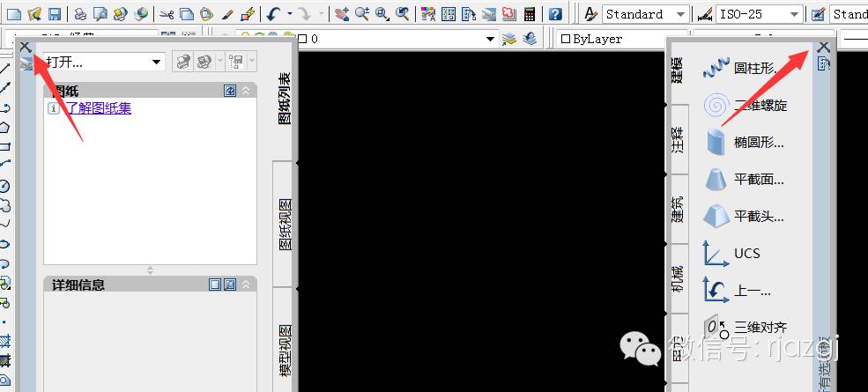
Task: Switch to the 注释 palette tab
Action: 677,140
